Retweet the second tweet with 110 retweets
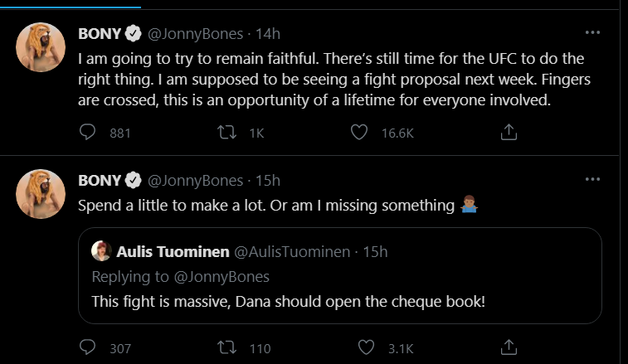 (x=225, y=347)
